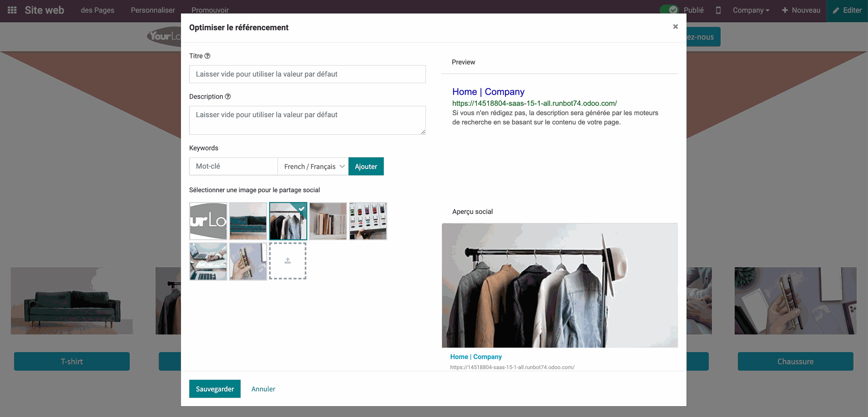The height and width of the screenshot is (417, 868).
Task: Click the mobile preview icon
Action: pos(718,10)
